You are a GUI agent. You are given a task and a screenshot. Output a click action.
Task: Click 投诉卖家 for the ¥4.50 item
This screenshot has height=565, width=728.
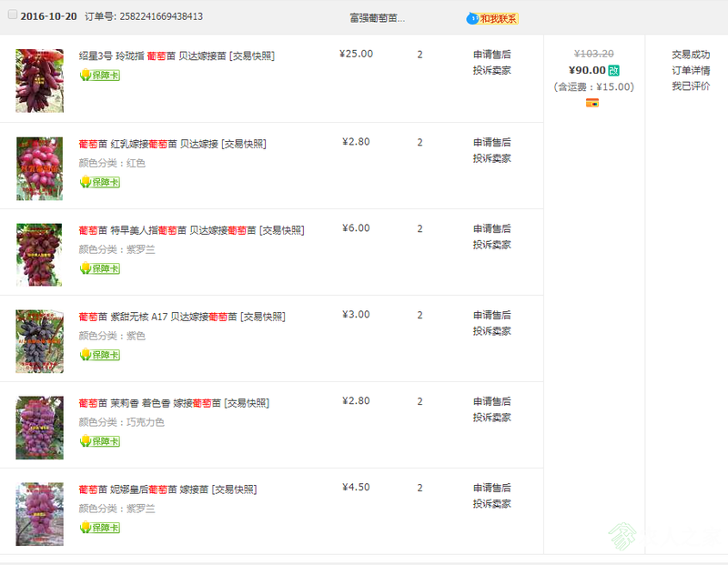[491, 504]
